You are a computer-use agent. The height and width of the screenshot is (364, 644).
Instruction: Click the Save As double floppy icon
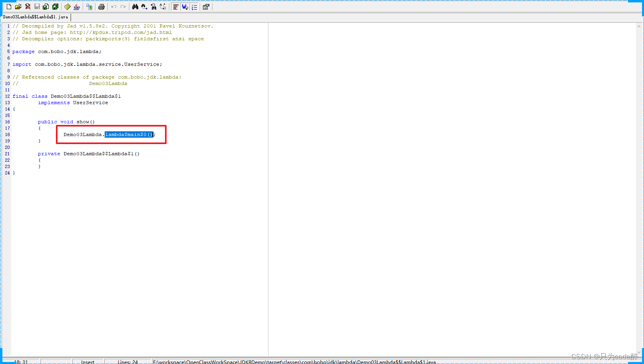(46, 7)
